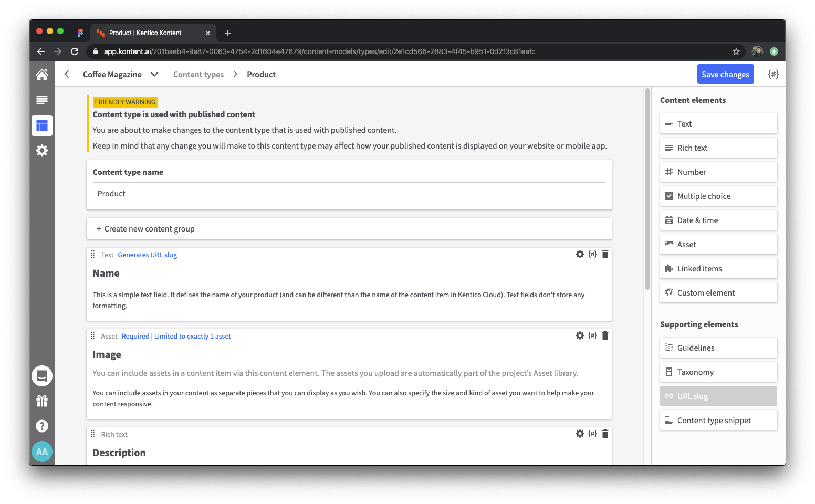The height and width of the screenshot is (504, 815).
Task: Open the support chat icon
Action: tap(42, 376)
